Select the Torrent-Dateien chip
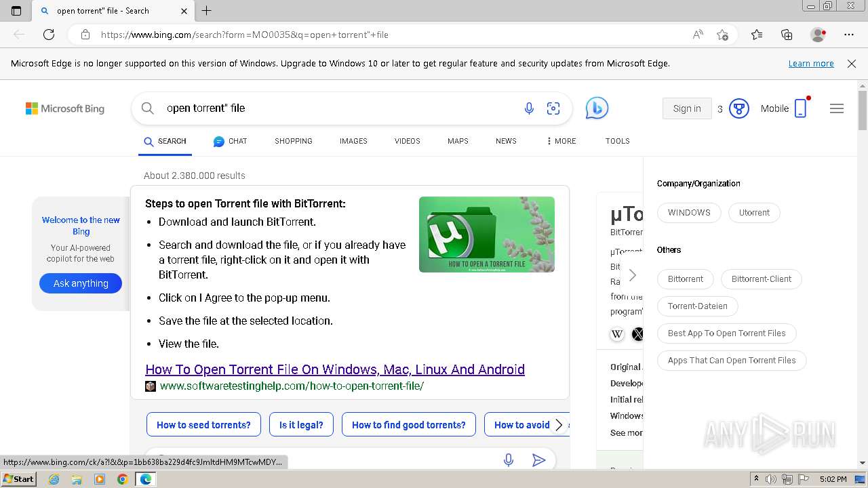868x488 pixels. 698,306
